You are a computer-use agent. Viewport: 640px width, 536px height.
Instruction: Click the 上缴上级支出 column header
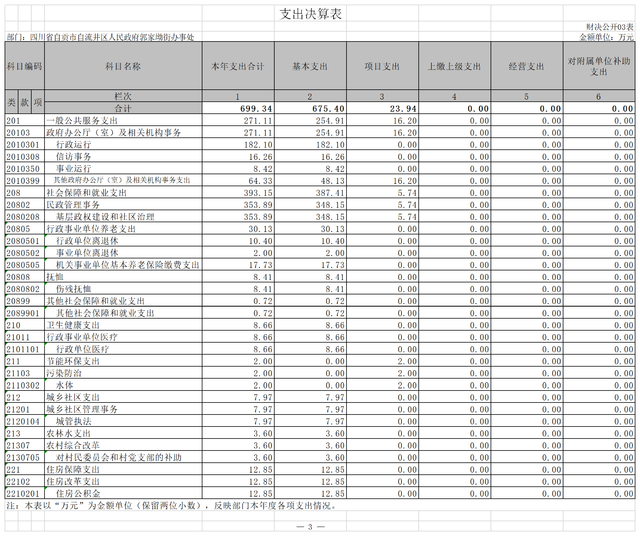pos(454,66)
